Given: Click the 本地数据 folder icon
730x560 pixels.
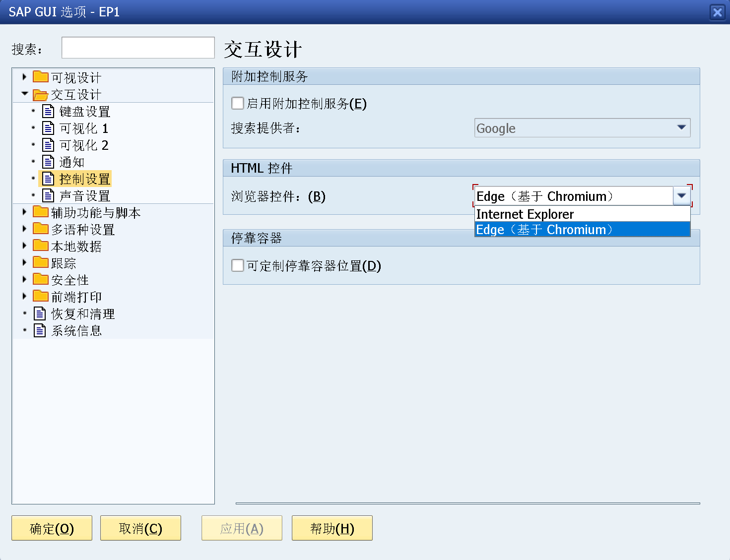Looking at the screenshot, I should coord(41,246).
